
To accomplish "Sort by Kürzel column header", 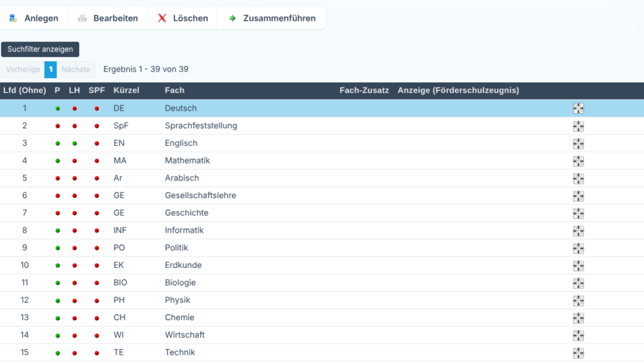I will pos(126,91).
